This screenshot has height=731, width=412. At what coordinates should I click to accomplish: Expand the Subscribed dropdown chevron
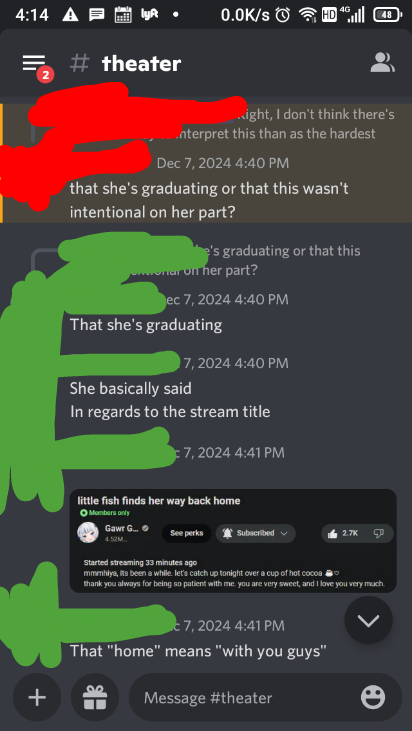pyautogui.click(x=284, y=533)
